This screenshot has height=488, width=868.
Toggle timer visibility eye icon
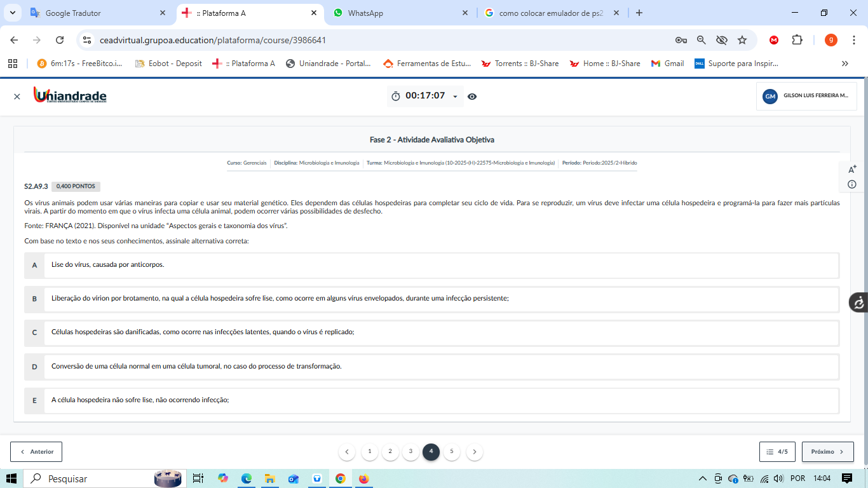[x=472, y=97]
